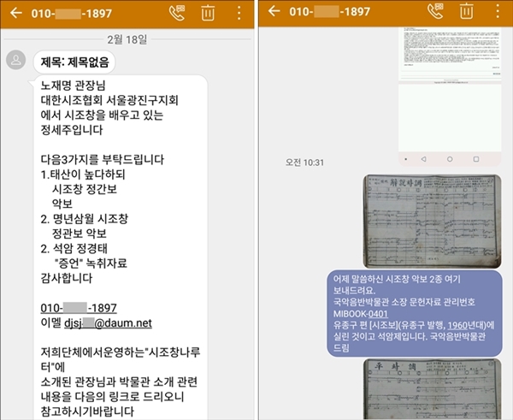Image resolution: width=513 pixels, height=420 pixels.
Task: Tap back arrow in right message screen
Action: (x=274, y=11)
